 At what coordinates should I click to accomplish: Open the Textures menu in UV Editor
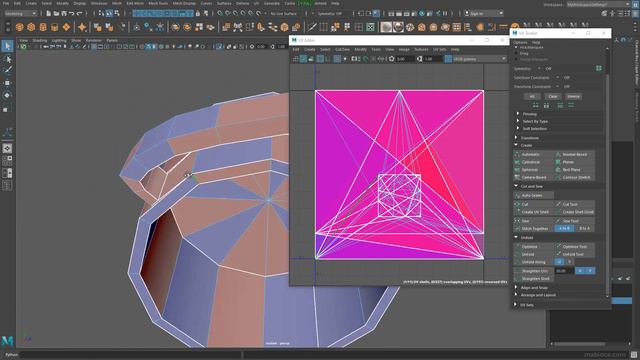point(421,49)
